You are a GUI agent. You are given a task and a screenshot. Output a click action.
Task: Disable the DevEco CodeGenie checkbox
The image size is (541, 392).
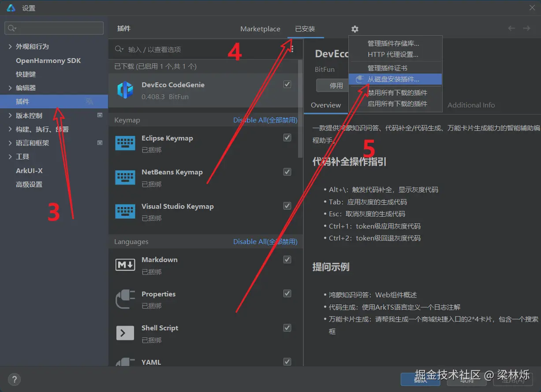[x=287, y=84]
